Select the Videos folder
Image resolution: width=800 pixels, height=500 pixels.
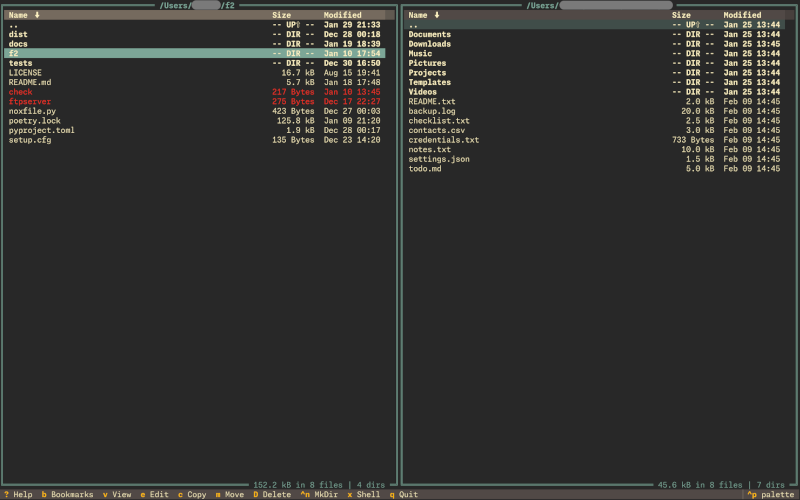594,92
